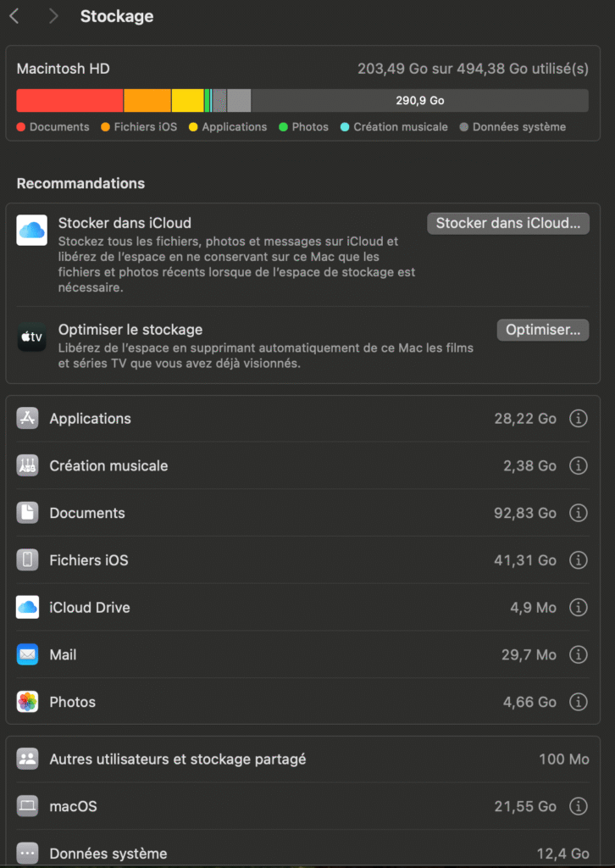Click the orange Fichiers iOS bar segment

click(147, 101)
